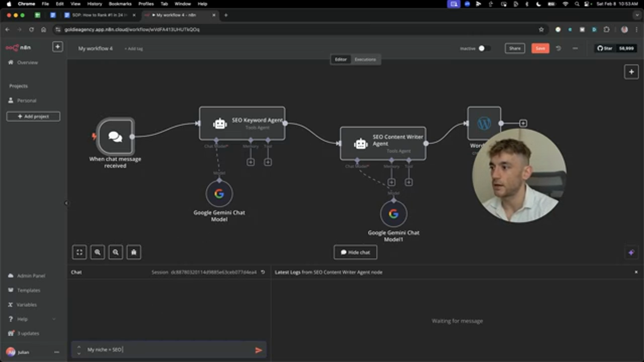Open a new browser tab

pos(226,15)
